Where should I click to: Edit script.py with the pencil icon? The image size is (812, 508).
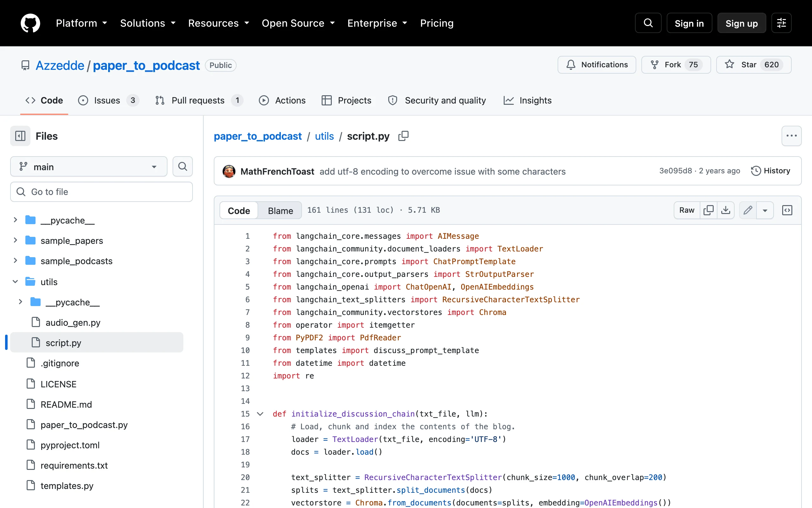pos(748,210)
